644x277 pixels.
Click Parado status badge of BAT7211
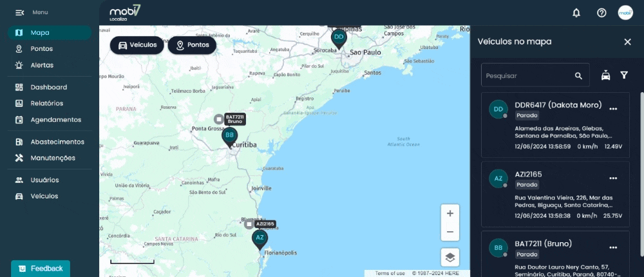[x=527, y=254]
